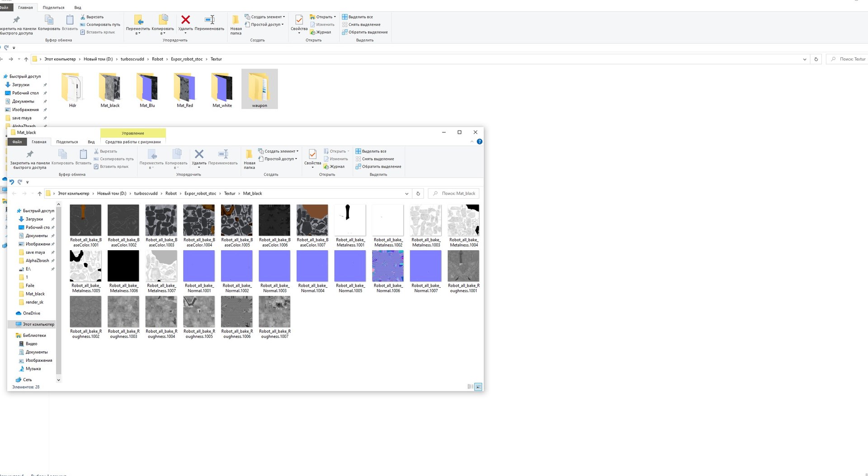Switch to Главная tab in Mat_black window

(x=39, y=142)
